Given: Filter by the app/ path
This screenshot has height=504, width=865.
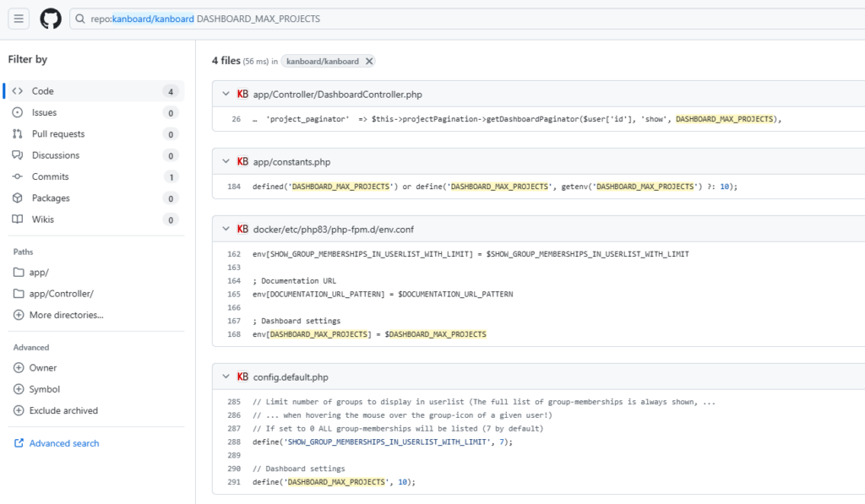Looking at the screenshot, I should (39, 273).
